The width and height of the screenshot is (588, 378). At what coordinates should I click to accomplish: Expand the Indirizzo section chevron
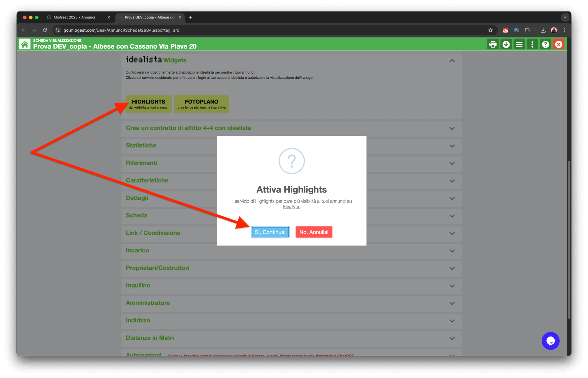pyautogui.click(x=452, y=321)
